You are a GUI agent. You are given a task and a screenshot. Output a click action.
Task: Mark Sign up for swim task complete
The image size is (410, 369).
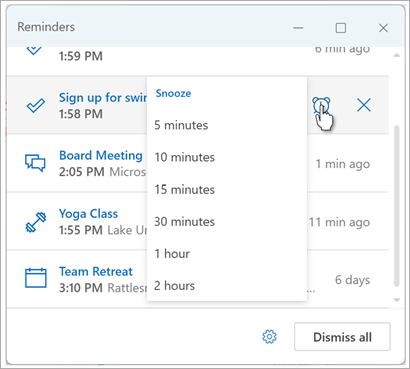pos(36,106)
